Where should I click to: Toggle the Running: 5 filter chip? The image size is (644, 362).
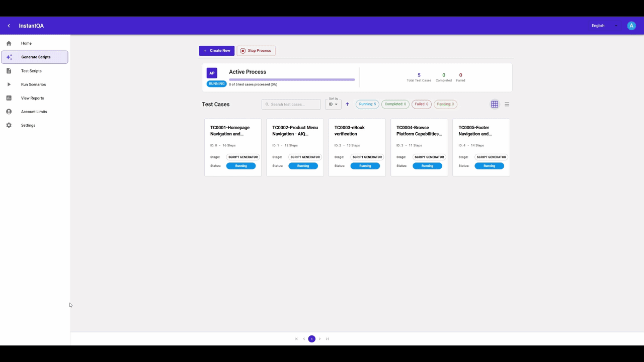tap(367, 104)
